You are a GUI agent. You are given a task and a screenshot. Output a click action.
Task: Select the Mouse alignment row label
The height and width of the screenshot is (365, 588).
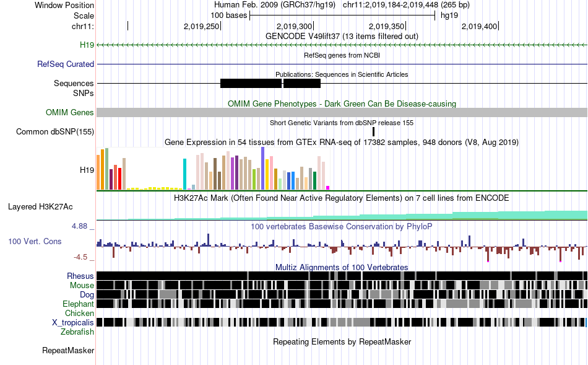[x=82, y=286]
